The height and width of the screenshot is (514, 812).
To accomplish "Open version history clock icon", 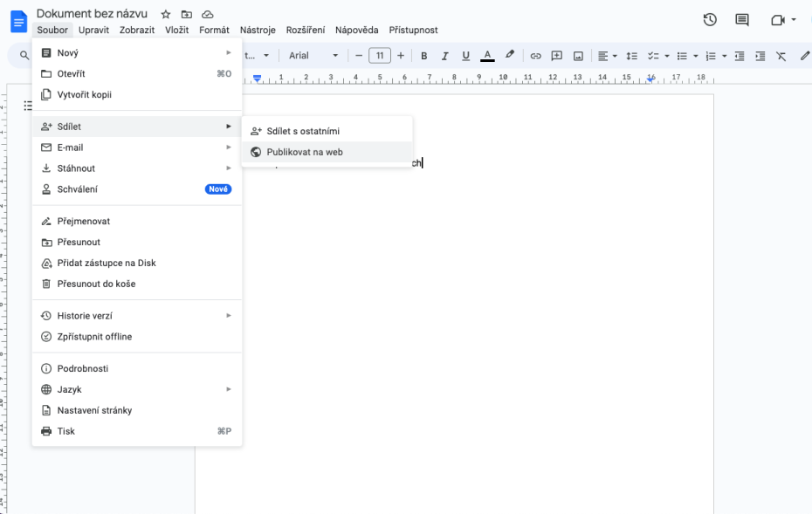I will 710,20.
